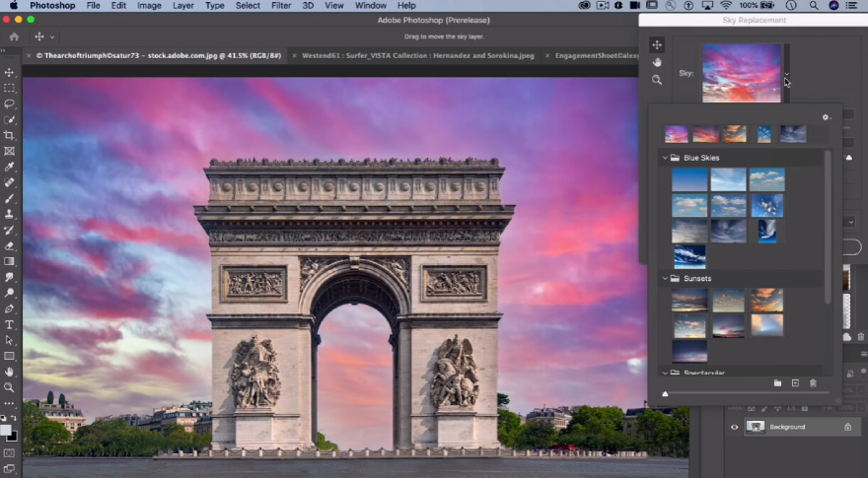This screenshot has height=478, width=868.
Task: Select the Sky Move tool in Sky Replacement
Action: click(657, 44)
